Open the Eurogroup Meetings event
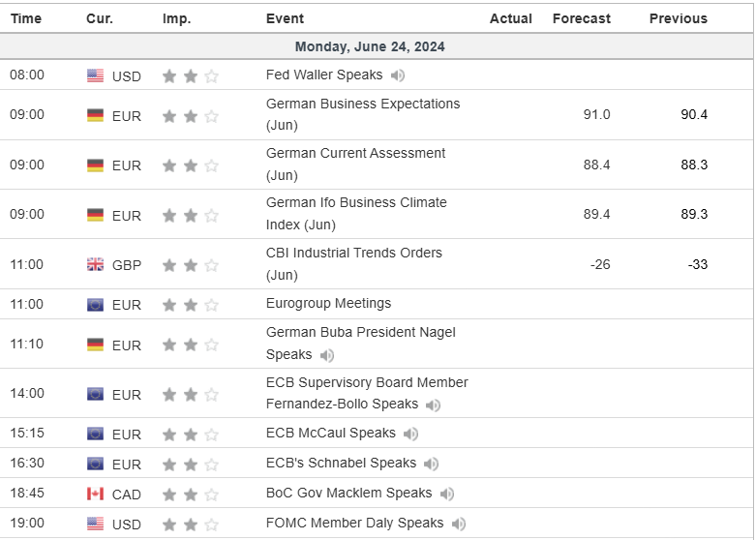The height and width of the screenshot is (540, 756). (x=328, y=303)
